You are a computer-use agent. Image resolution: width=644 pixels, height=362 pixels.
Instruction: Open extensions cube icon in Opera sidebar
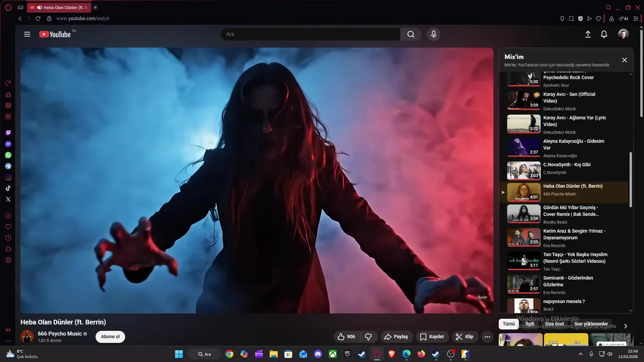8,249
